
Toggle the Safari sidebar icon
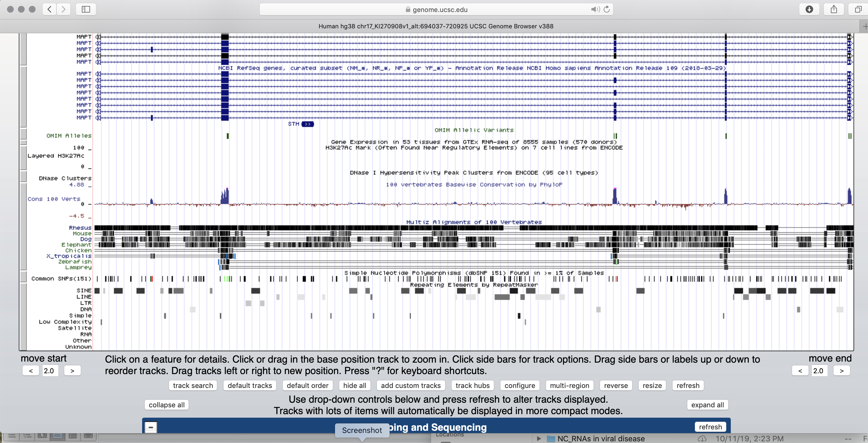click(86, 9)
